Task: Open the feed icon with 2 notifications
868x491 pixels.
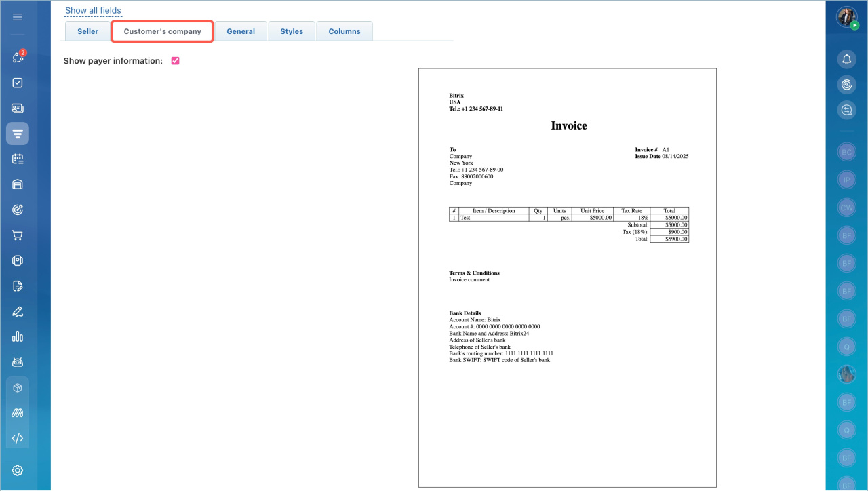Action: point(18,57)
